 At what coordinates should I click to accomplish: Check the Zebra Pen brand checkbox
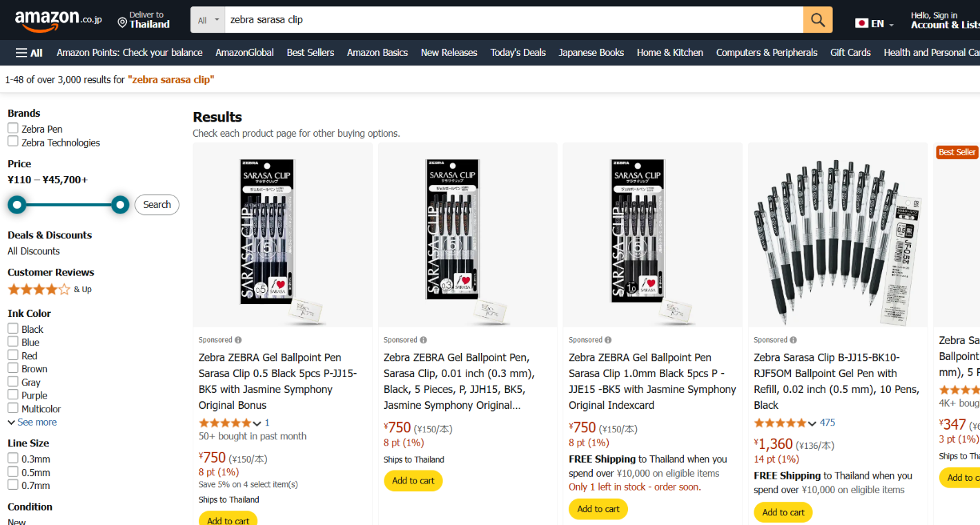(13, 128)
